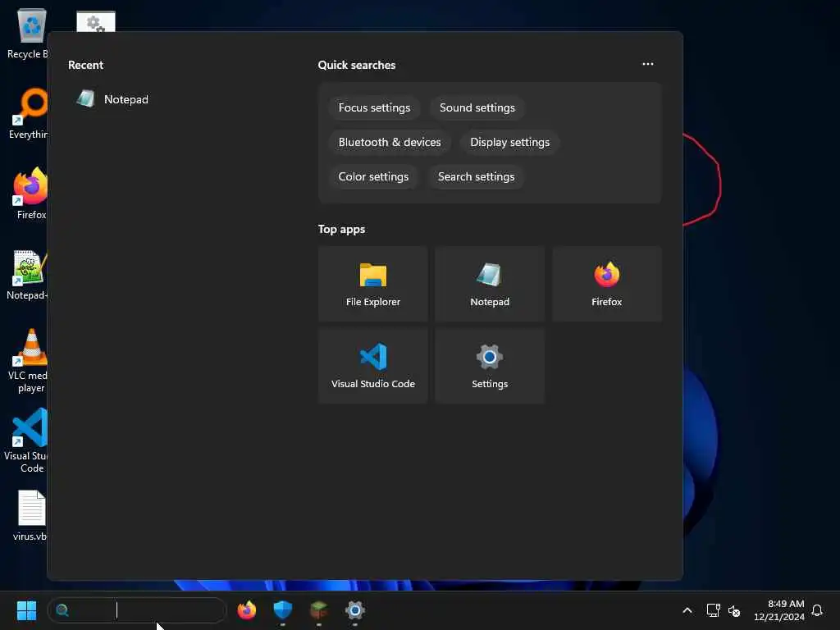Click the Windows Start button
This screenshot has width=840, height=630.
[x=26, y=610]
